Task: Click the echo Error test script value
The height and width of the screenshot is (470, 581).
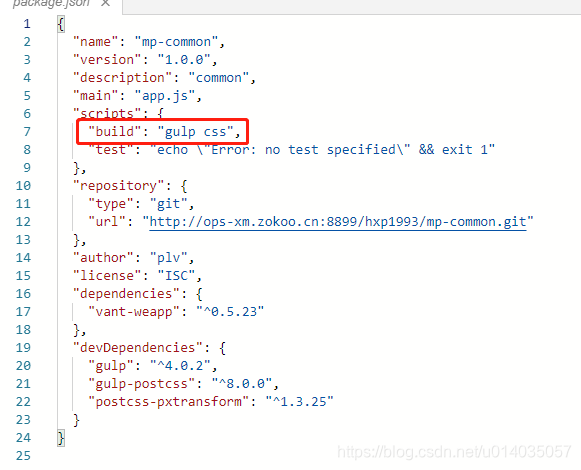Action: tap(322, 150)
